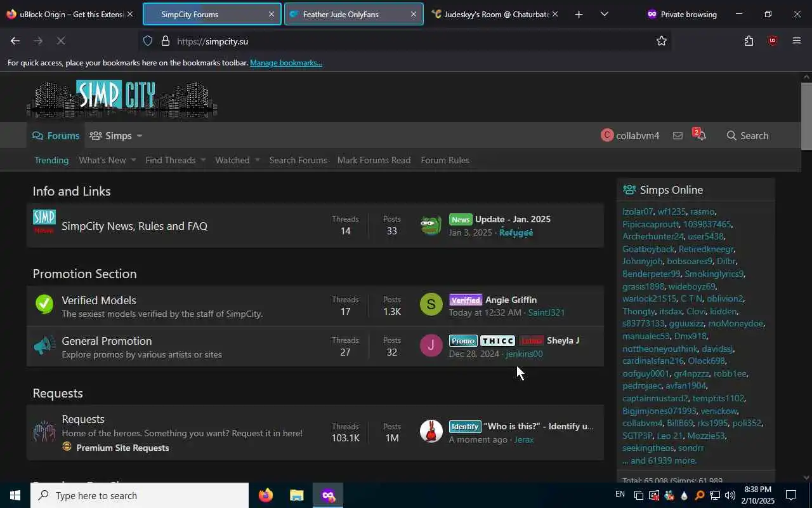The image size is (812, 508).
Task: Open Jerax's avatar in Requests row
Action: click(431, 431)
